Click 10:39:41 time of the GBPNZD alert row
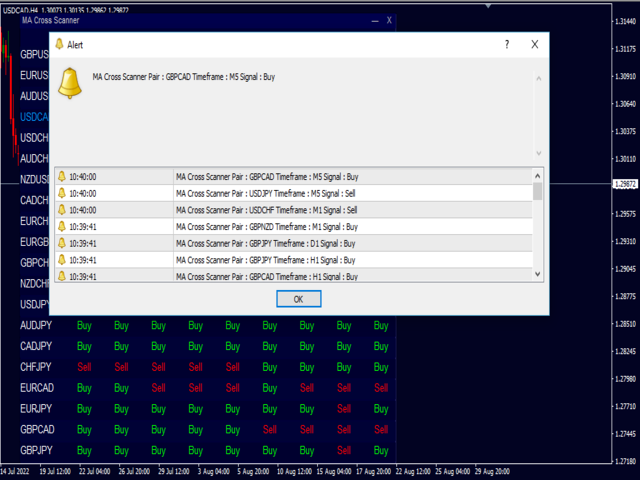Viewport: 640px width, 480px height. click(x=82, y=227)
